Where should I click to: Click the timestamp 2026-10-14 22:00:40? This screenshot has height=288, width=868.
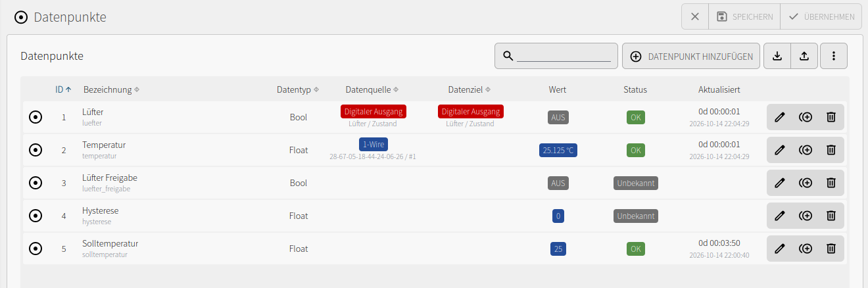[719, 254]
